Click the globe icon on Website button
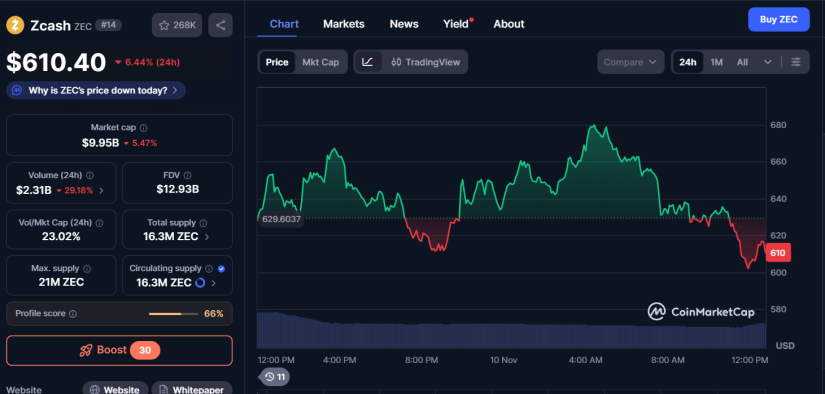The image size is (825, 394). click(95, 390)
